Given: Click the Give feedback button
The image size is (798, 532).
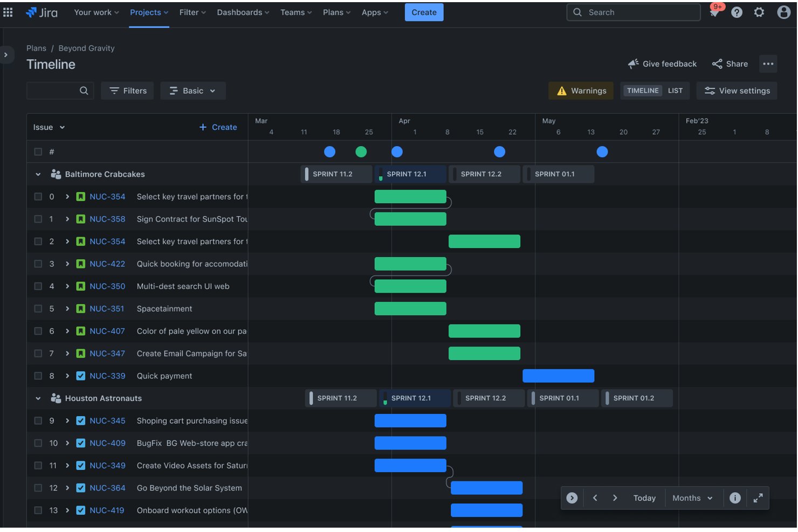Looking at the screenshot, I should coord(662,64).
